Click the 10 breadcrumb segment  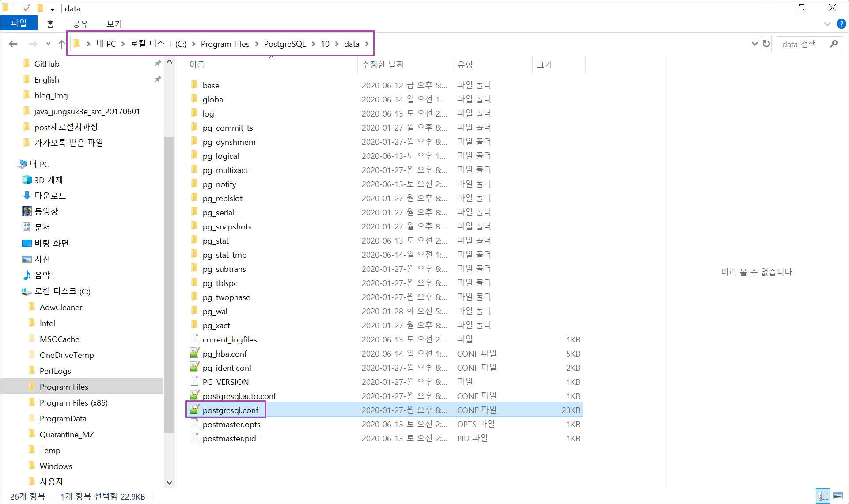coord(325,44)
